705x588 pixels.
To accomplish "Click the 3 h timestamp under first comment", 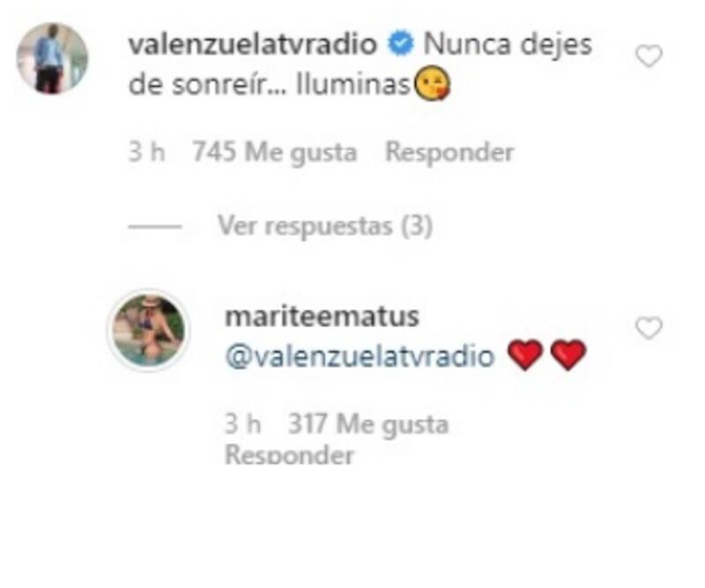I will coord(146,152).
